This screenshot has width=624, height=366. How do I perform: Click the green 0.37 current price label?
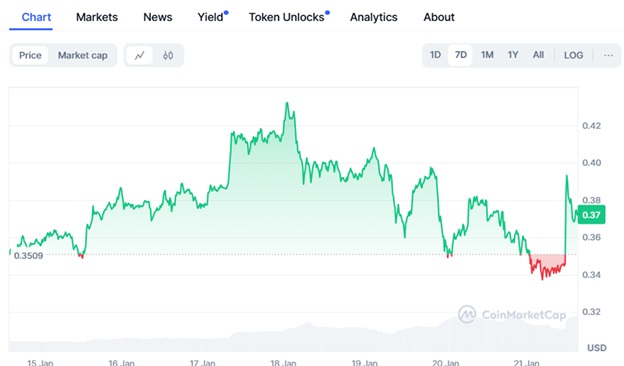[591, 215]
